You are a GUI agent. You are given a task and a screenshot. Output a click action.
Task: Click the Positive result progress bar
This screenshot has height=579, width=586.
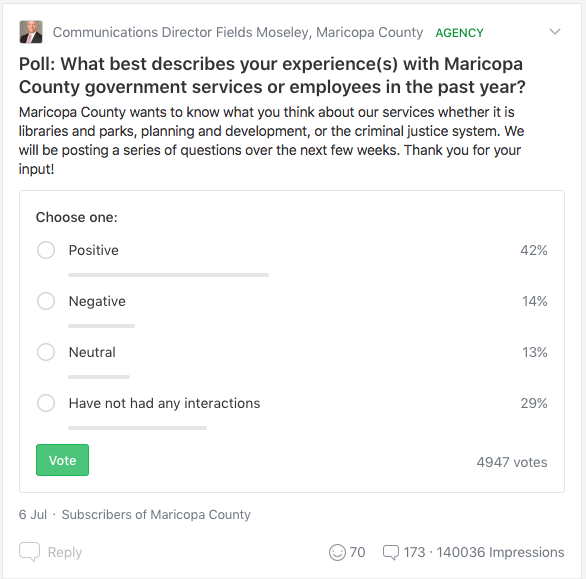[x=169, y=275]
